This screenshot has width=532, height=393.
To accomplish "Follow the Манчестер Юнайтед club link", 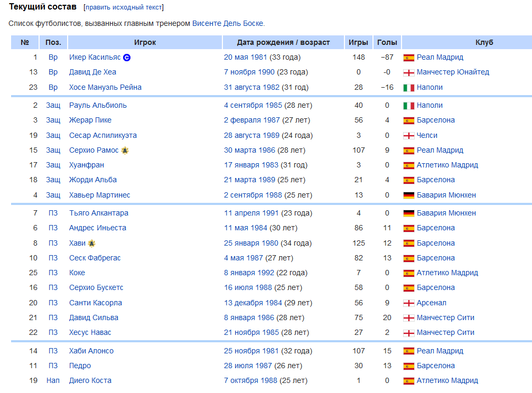I will click(453, 72).
